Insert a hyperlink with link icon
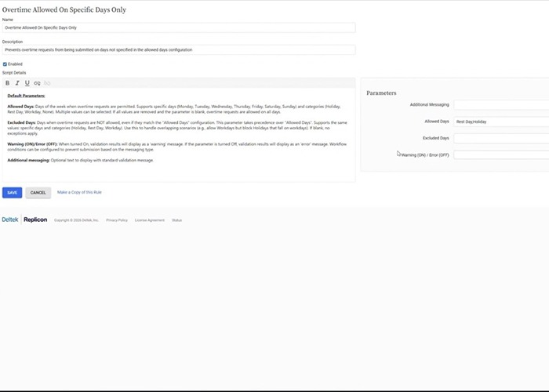 (37, 83)
